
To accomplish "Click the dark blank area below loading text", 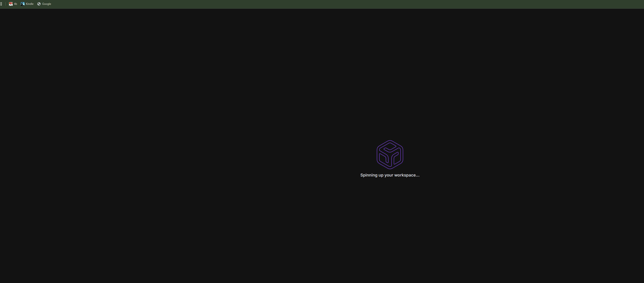I will point(390,225).
